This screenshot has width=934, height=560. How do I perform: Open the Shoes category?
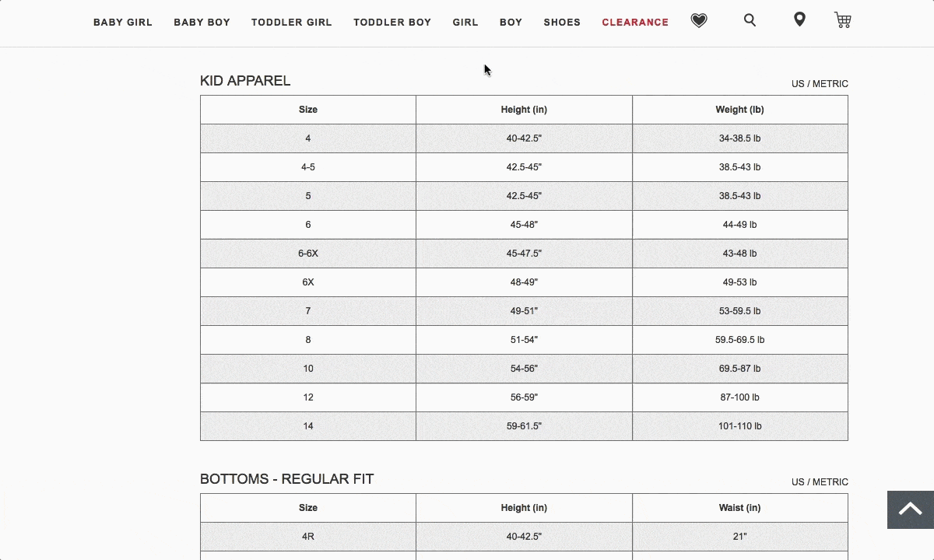[562, 23]
